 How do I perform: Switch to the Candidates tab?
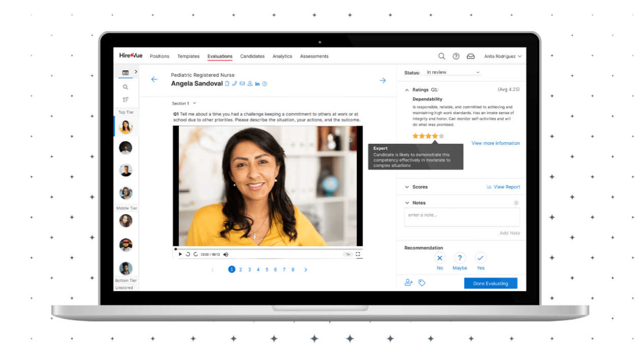[x=252, y=56]
